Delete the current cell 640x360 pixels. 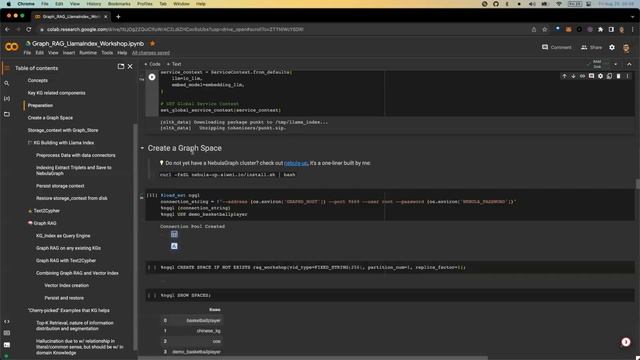tap(618, 76)
